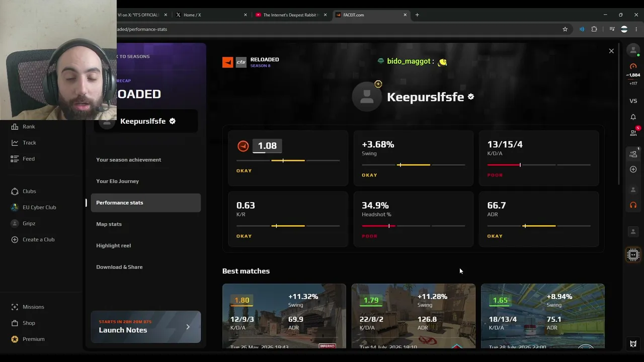Screen dimensions: 644x362
Task: Open the party members icon
Action: point(633,154)
